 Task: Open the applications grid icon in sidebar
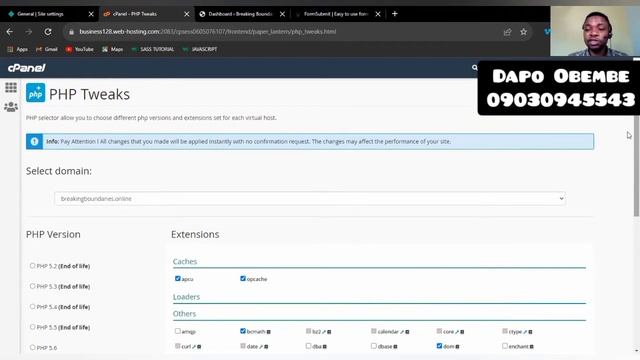tap(11, 87)
